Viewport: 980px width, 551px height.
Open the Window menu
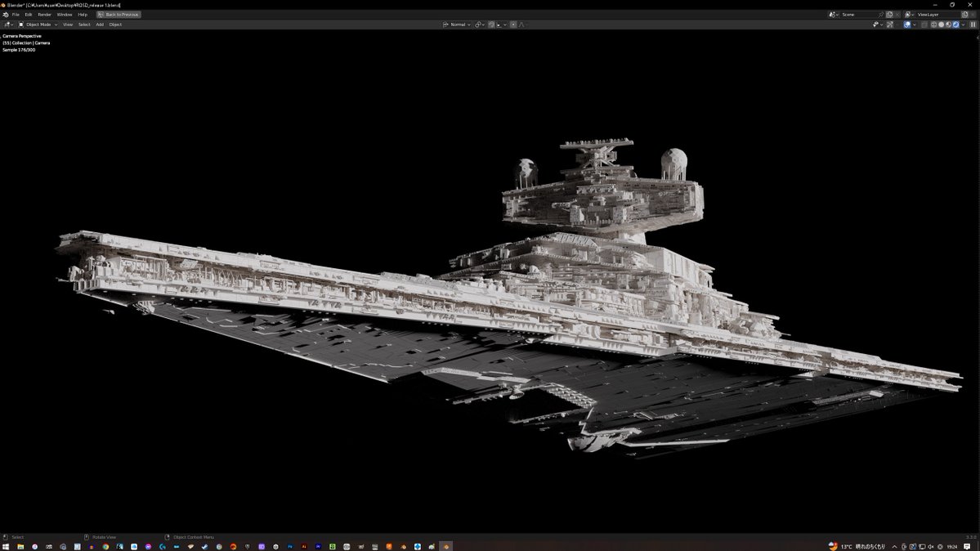coord(65,15)
